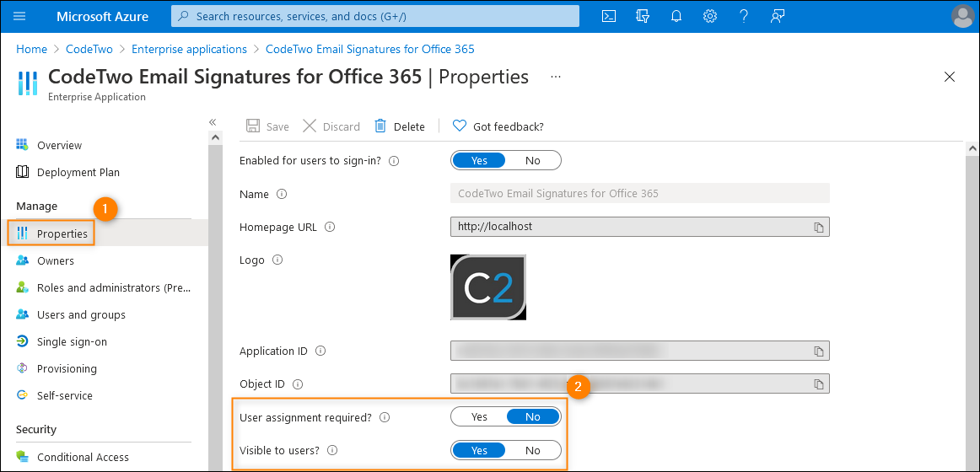Viewport: 980px width, 472px height.
Task: Set Enabled for users to sign-in to No
Action: [532, 160]
